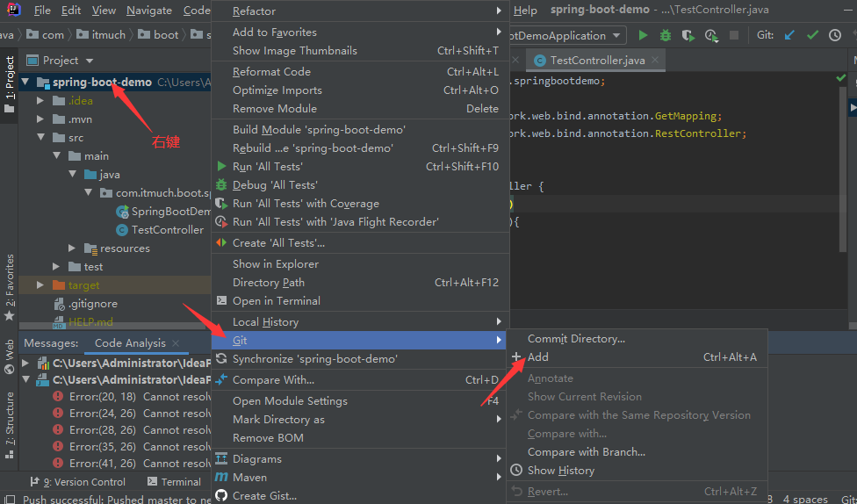Click the Profiler run icon in toolbar

click(x=711, y=35)
